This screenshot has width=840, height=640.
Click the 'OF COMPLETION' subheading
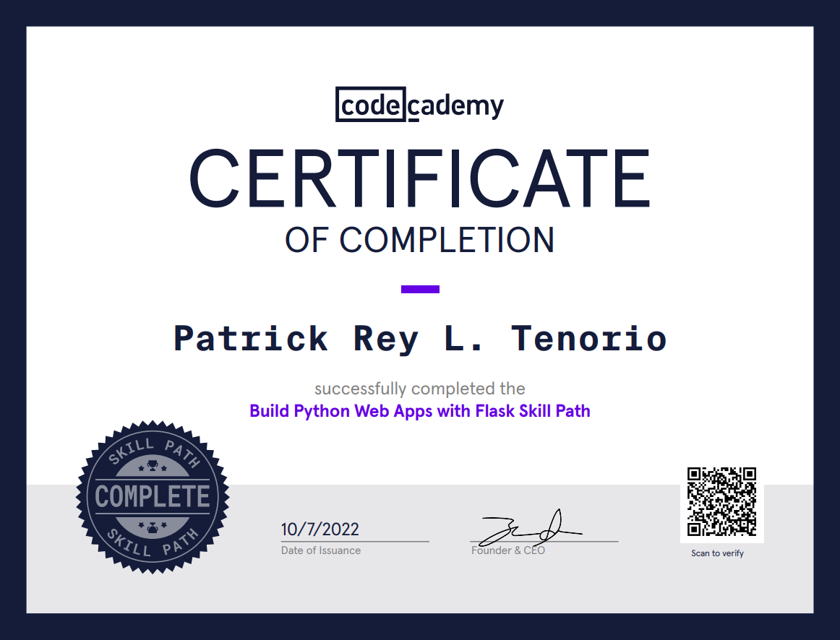click(x=420, y=241)
